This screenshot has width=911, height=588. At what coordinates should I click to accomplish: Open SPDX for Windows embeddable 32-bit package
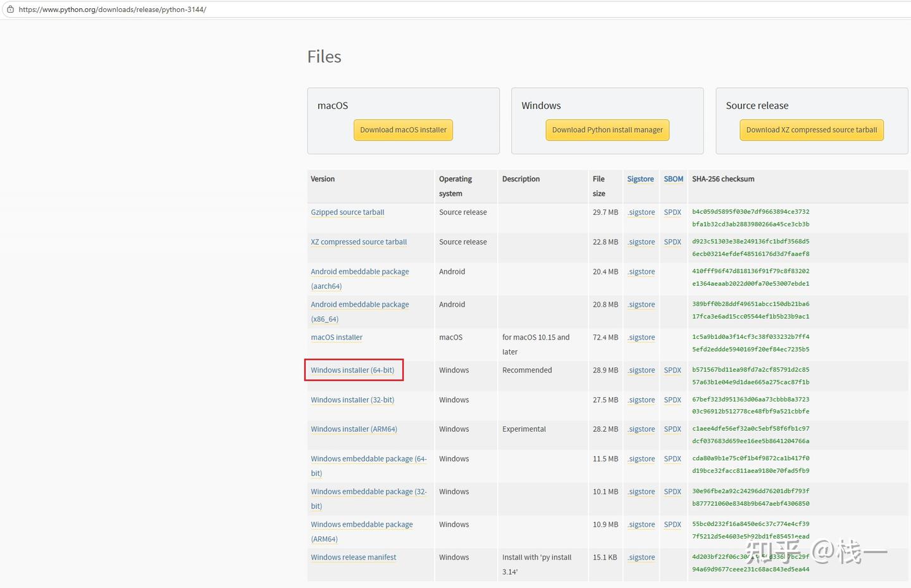coord(672,492)
